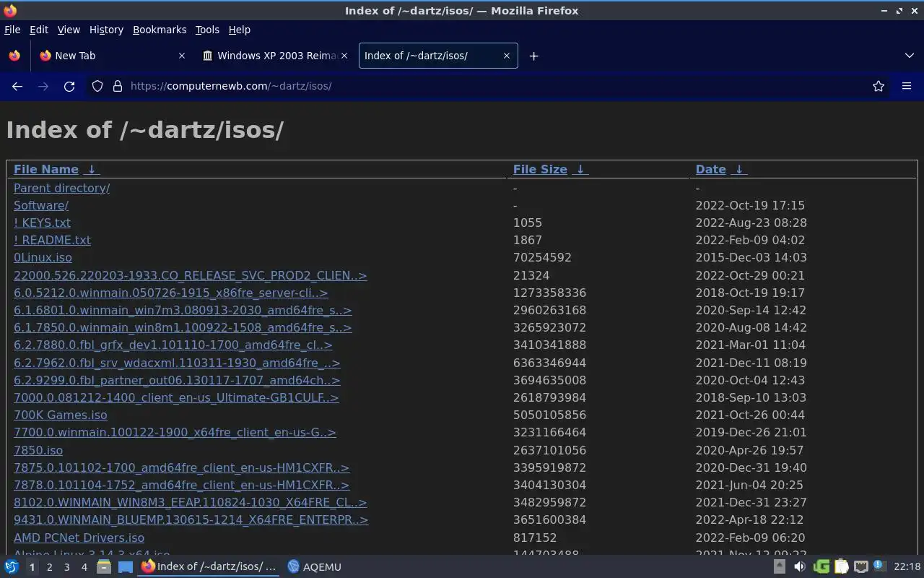Sort descending using arrow beside File Name

click(91, 169)
